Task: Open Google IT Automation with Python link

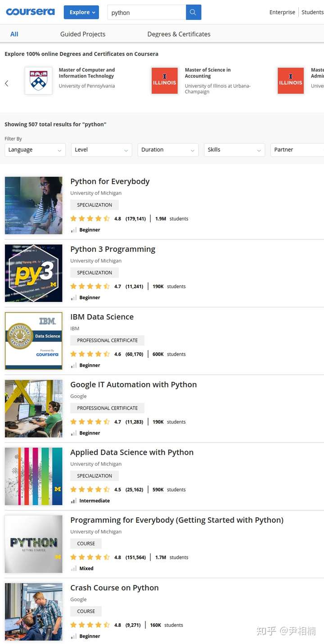Action: coord(133,384)
